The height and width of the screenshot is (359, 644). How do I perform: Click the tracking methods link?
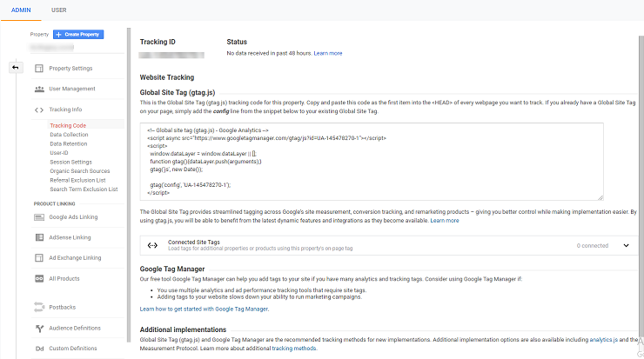click(x=293, y=349)
